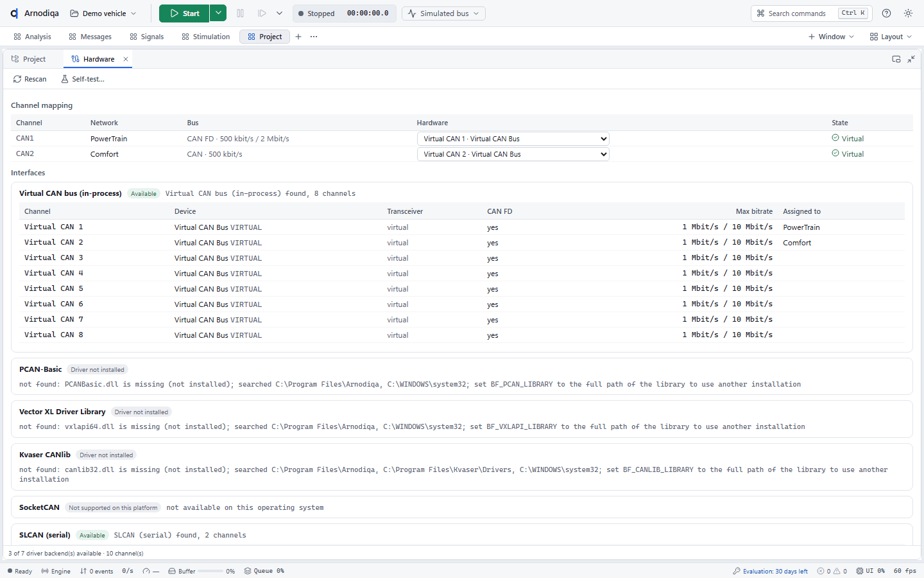
Task: Click the Virtual state icon for CAN1
Action: point(835,138)
